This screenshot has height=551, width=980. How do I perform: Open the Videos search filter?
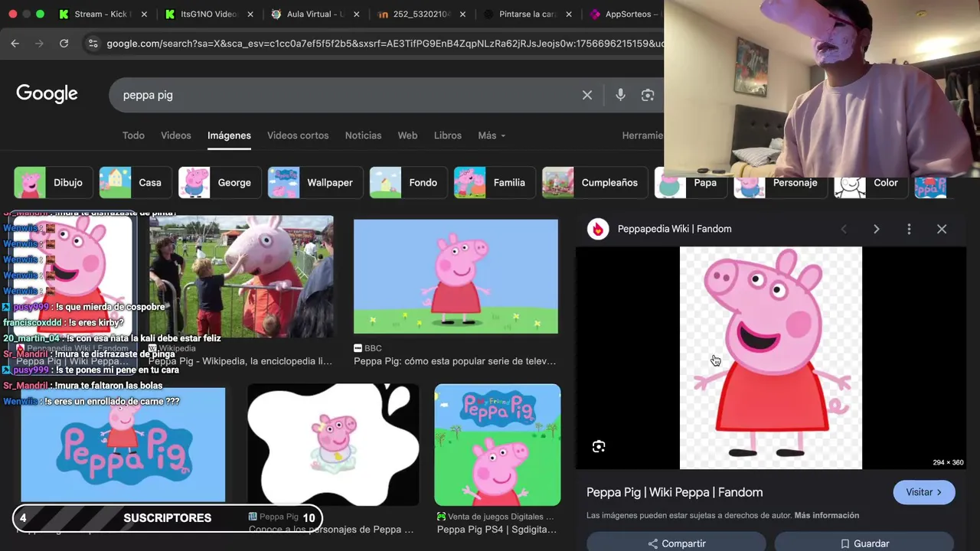click(x=176, y=135)
